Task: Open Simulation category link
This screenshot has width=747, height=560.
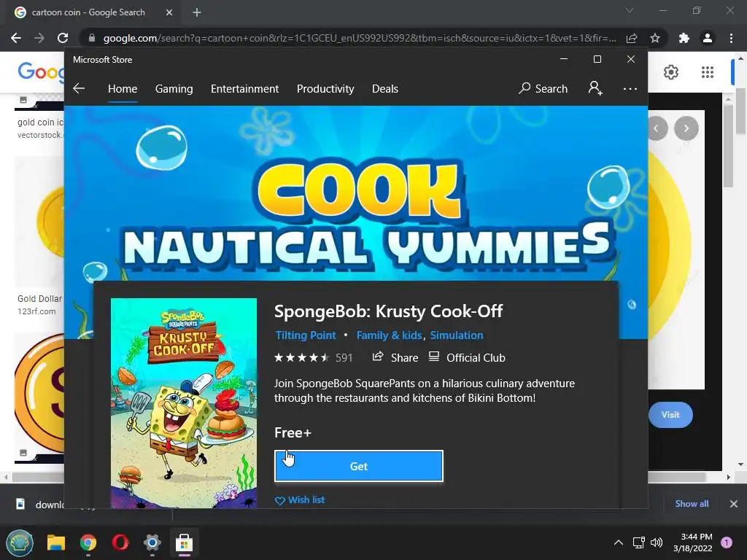Action: coord(457,335)
